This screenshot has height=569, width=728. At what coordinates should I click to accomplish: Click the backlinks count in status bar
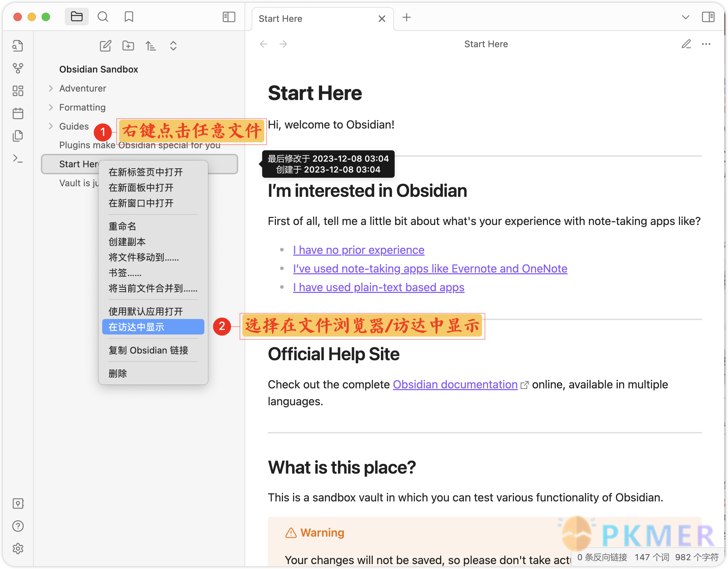(x=602, y=557)
